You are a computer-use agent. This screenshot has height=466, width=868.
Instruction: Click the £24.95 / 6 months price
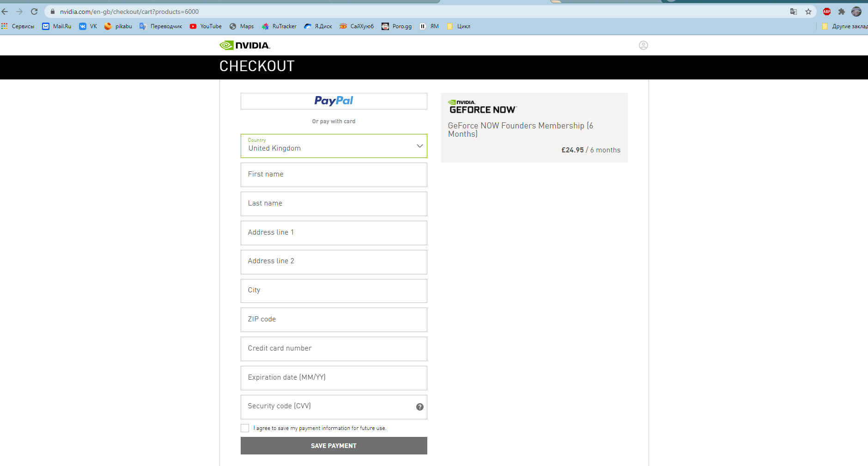pyautogui.click(x=591, y=150)
